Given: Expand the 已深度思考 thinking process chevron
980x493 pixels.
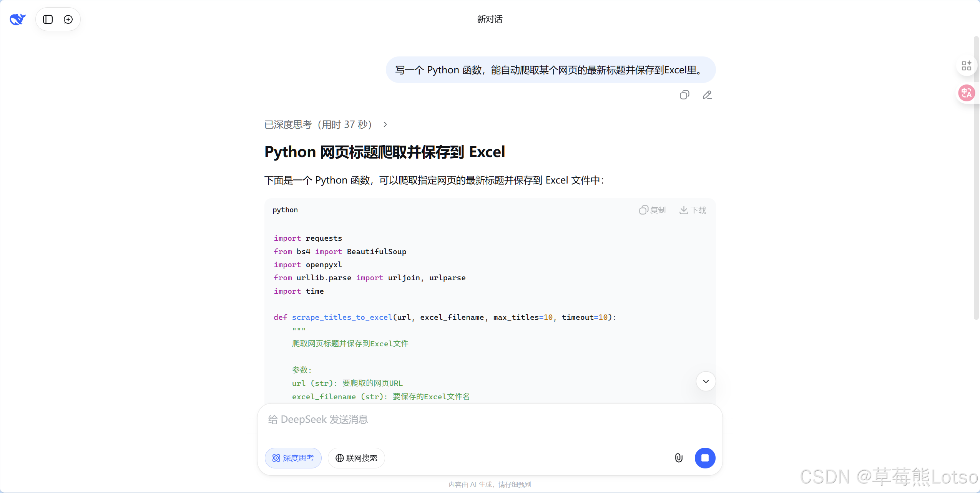Looking at the screenshot, I should [385, 124].
